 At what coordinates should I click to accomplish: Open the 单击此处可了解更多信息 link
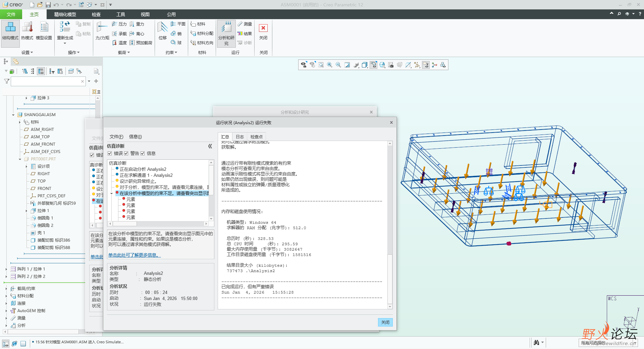134,255
